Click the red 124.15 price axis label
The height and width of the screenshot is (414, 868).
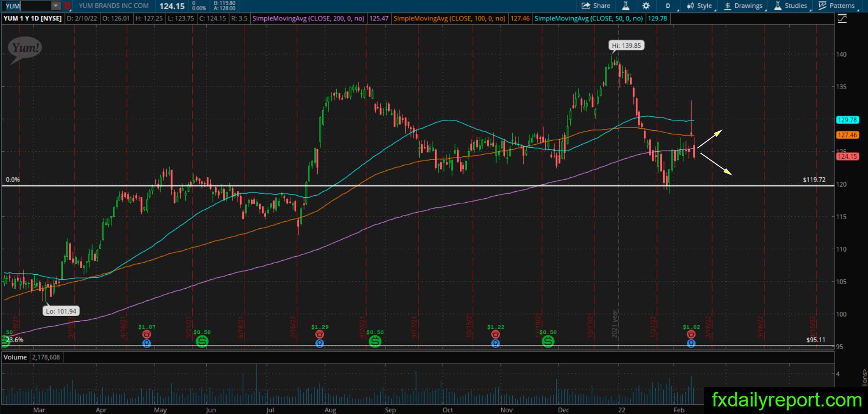tap(847, 156)
